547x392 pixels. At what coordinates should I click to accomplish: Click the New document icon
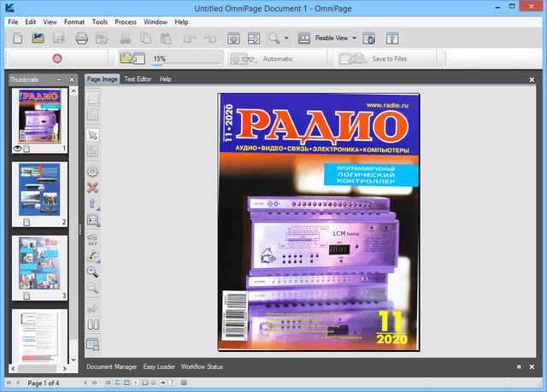(x=18, y=38)
